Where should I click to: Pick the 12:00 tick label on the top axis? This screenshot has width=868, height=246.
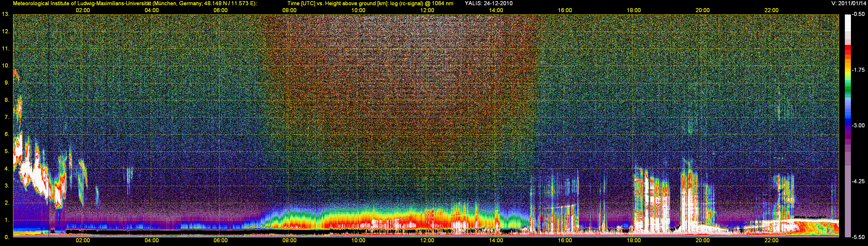427,10
